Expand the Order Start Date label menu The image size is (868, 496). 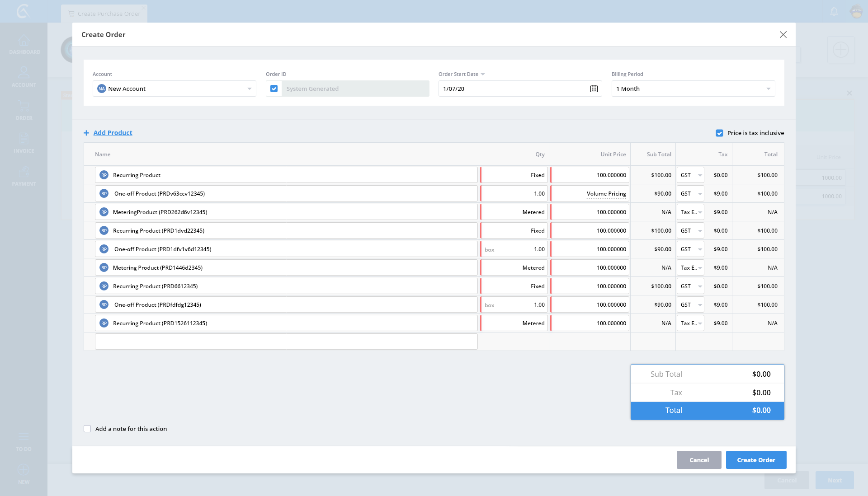click(x=482, y=74)
